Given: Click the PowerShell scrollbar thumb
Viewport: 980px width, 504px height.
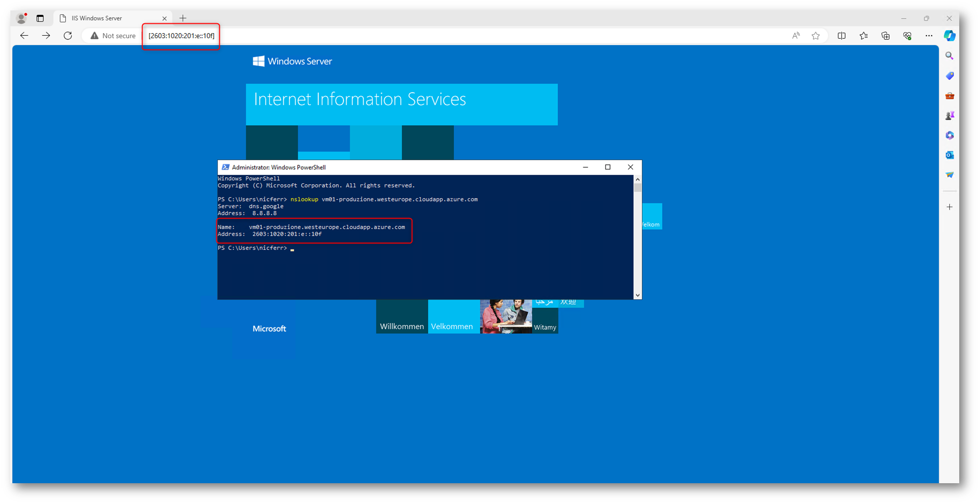Looking at the screenshot, I should click(638, 187).
